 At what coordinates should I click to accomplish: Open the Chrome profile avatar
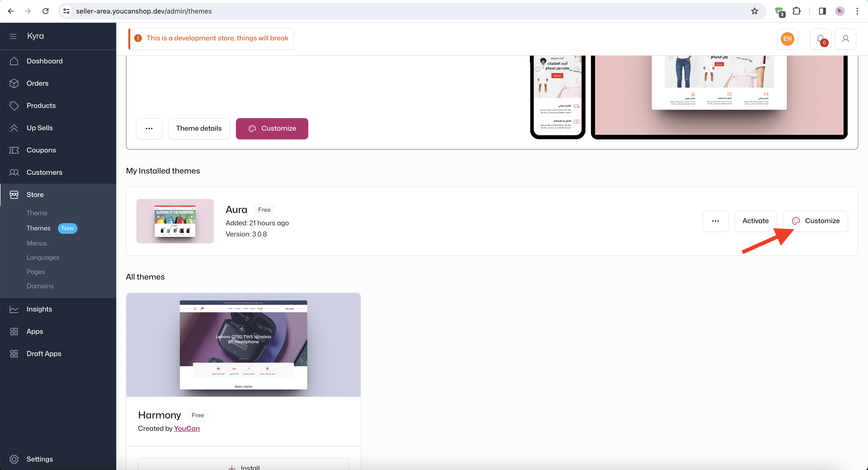[x=840, y=11]
